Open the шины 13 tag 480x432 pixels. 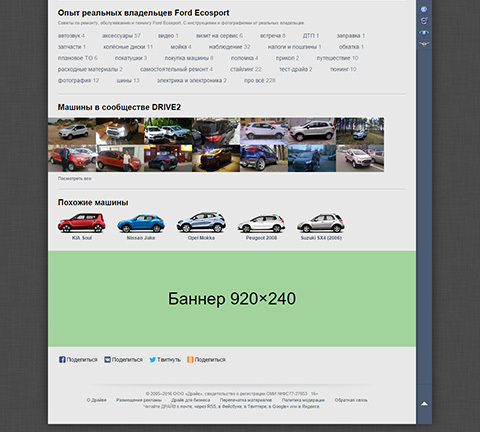point(128,81)
